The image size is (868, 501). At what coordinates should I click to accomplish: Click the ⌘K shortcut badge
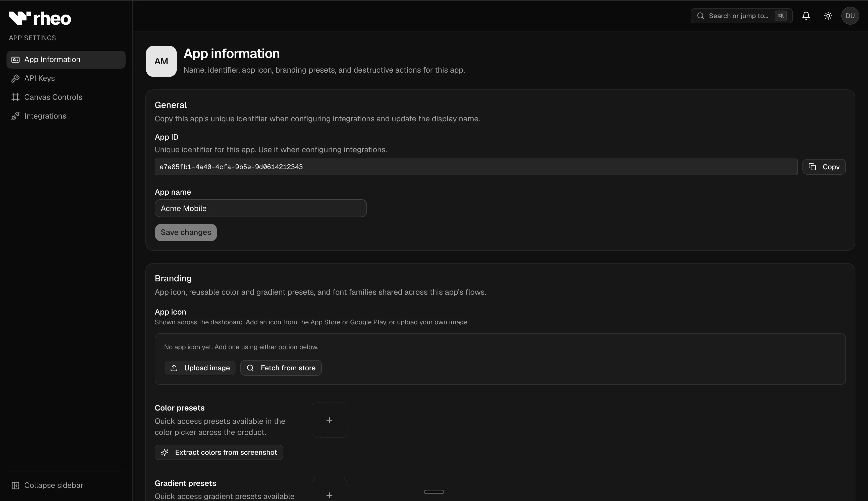point(781,16)
